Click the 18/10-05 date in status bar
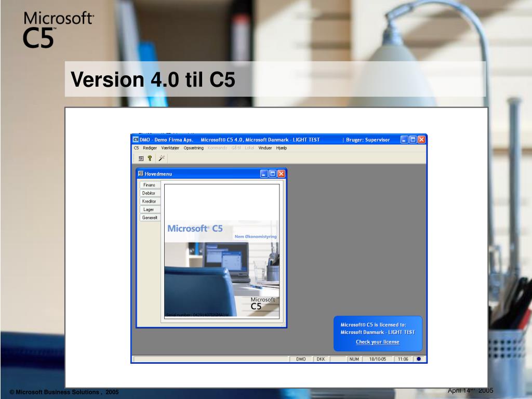532x399 pixels. click(x=378, y=359)
